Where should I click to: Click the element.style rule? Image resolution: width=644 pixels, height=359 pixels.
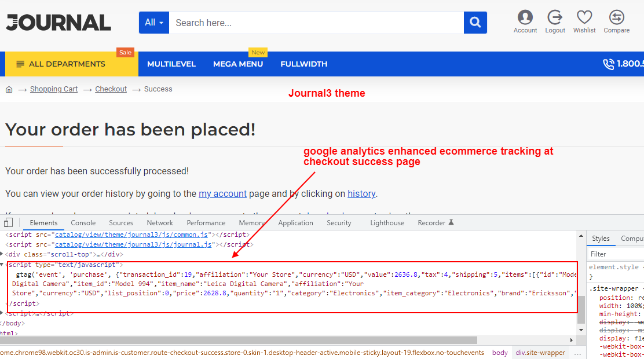click(614, 267)
